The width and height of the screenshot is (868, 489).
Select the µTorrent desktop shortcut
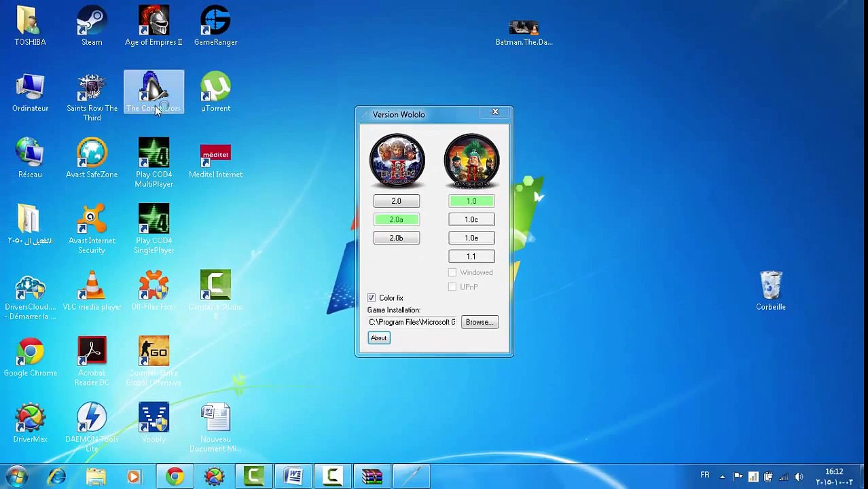pos(215,93)
